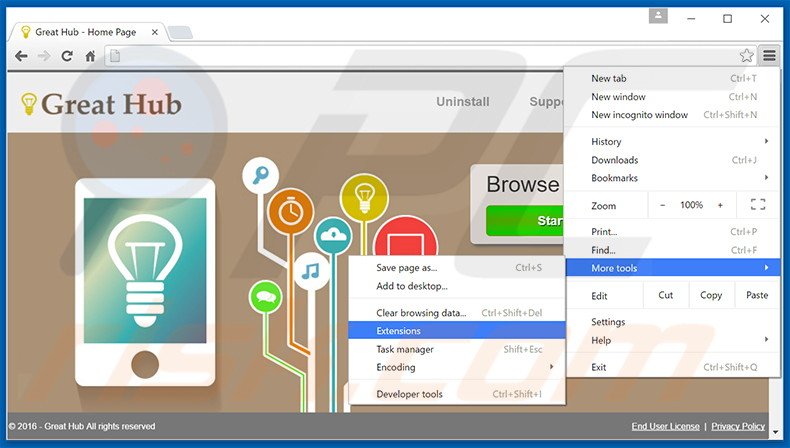Click the browser back arrow
Viewport: 790px width, 448px height.
tap(21, 56)
